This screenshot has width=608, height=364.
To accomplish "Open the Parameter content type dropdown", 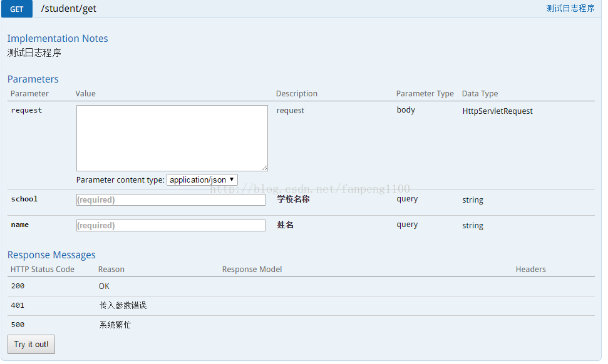I will coord(202,179).
